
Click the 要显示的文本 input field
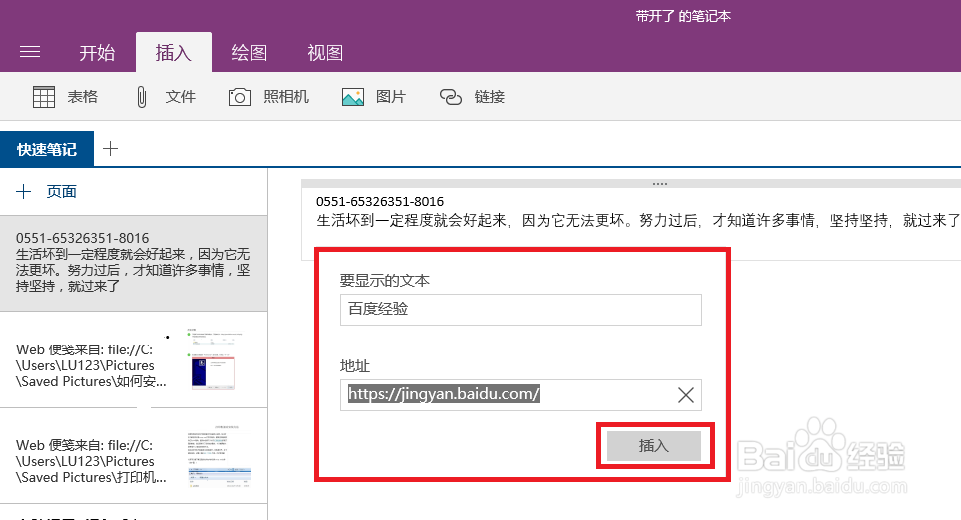coord(520,310)
